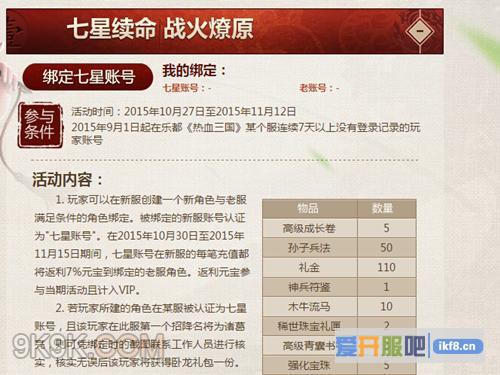500x375 pixels.
Task: Select the 强化宝珠 table cell
Action: click(310, 365)
